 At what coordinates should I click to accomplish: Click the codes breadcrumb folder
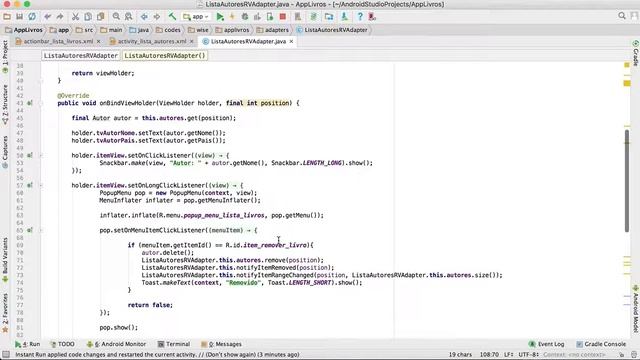point(168,30)
